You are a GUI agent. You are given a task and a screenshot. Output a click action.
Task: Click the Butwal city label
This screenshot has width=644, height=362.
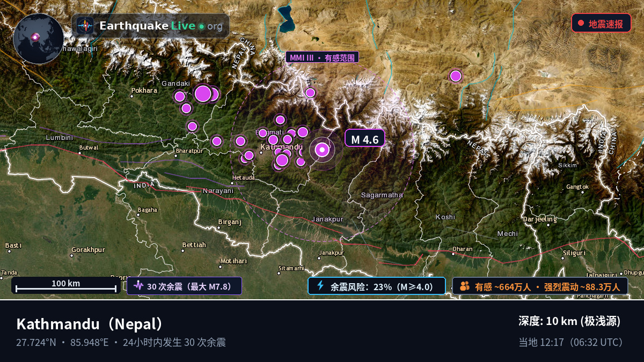point(89,147)
